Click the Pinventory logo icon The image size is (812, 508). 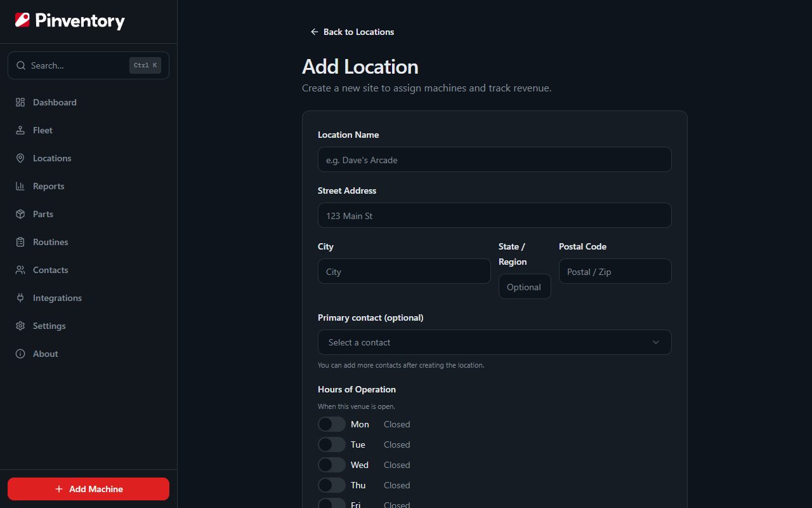tap(22, 20)
